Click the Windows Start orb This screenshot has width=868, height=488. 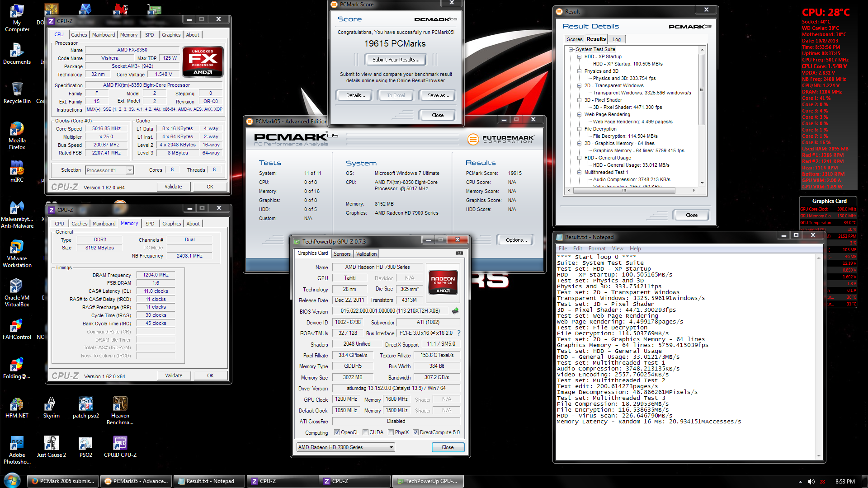coord(12,480)
